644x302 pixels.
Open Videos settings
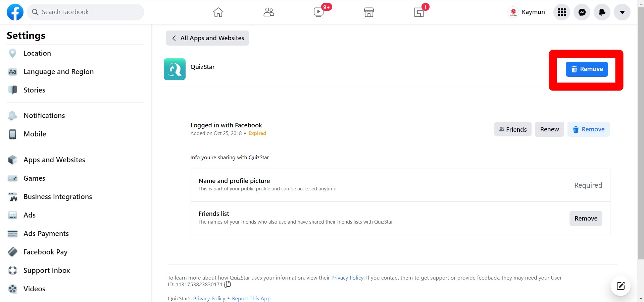[x=76, y=289]
